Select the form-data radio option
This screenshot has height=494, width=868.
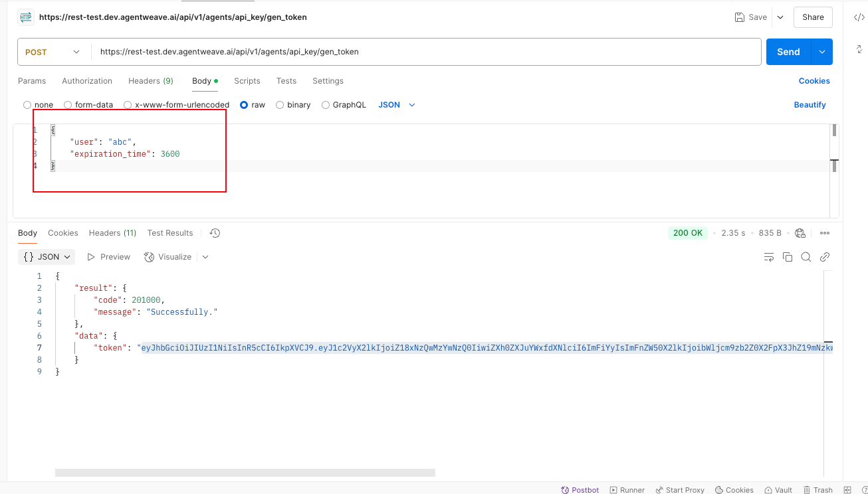(x=68, y=105)
